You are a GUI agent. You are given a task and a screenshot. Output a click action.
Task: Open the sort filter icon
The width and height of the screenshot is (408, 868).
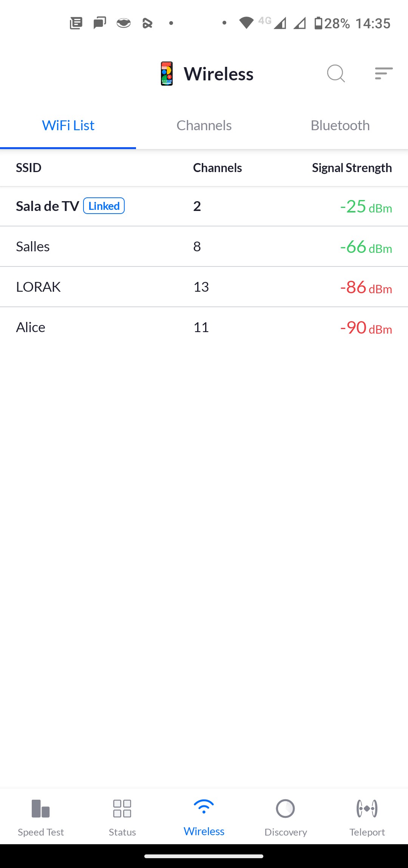point(383,73)
